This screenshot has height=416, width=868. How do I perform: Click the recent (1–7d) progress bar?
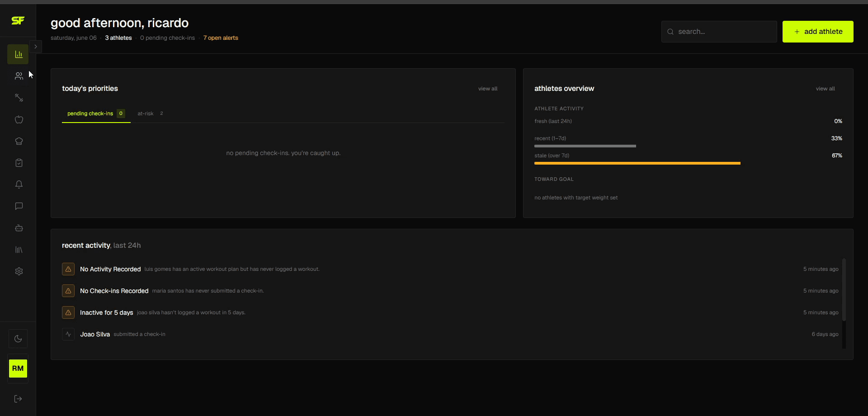pos(585,146)
